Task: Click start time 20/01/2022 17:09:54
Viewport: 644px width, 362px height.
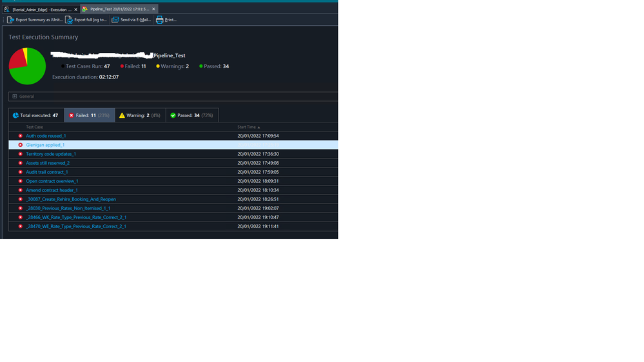Action: [x=258, y=136]
